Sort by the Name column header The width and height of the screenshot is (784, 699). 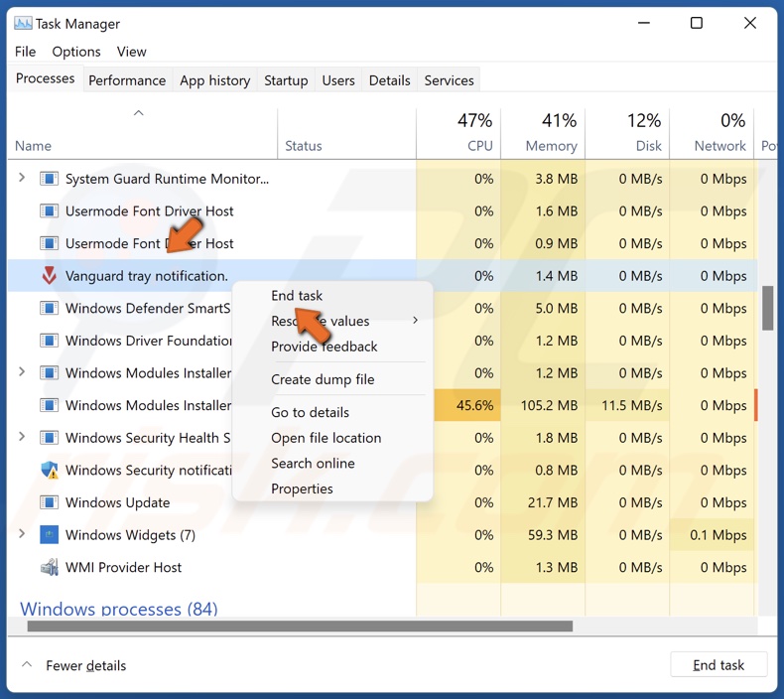click(143, 133)
